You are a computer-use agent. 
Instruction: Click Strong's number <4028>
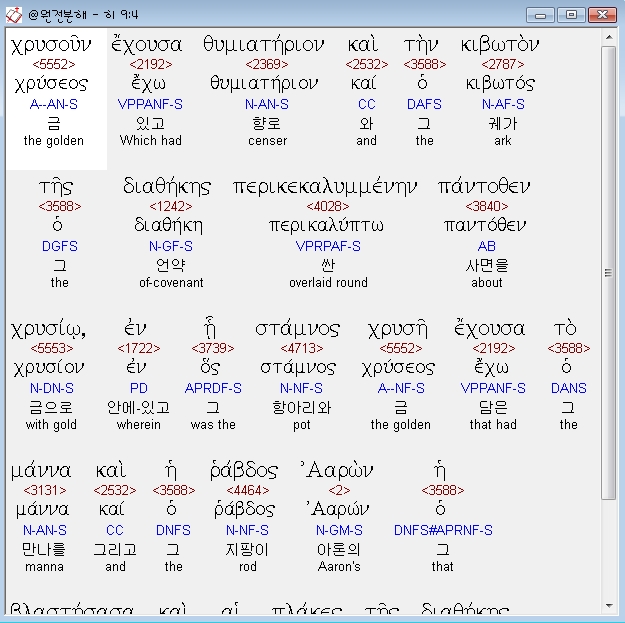pos(328,206)
